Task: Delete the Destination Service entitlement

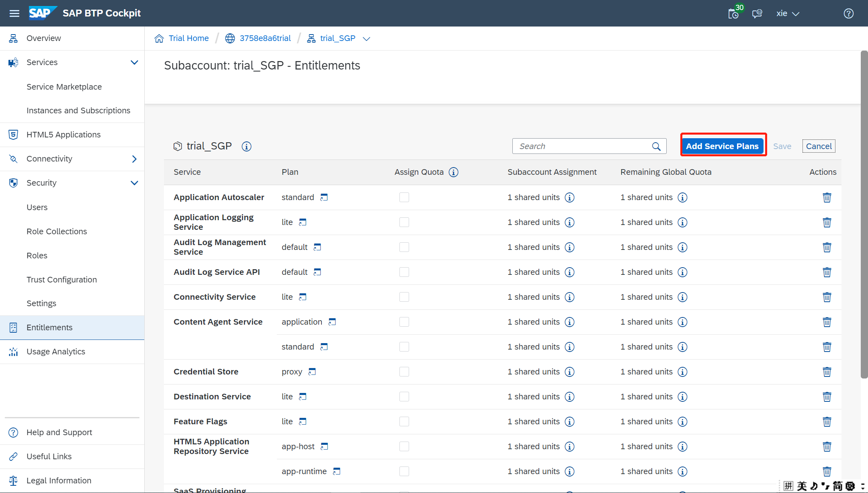Action: click(x=827, y=397)
